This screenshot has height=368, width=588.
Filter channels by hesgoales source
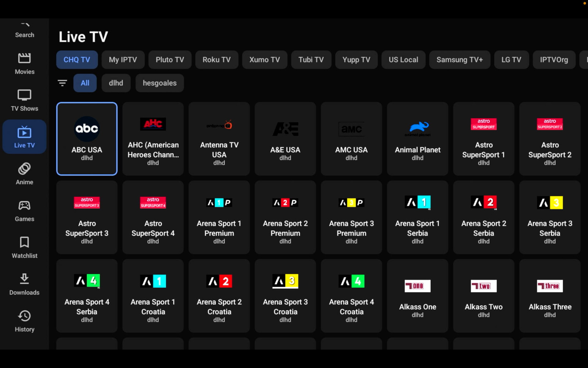(159, 83)
